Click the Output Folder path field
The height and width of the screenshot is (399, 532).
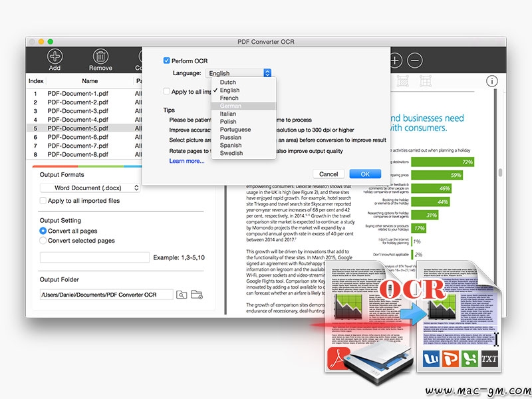click(x=106, y=295)
